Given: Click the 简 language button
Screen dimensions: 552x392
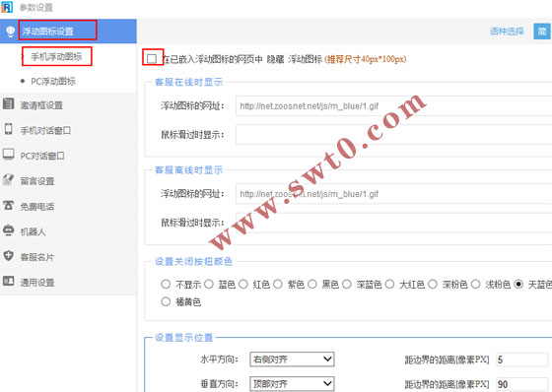Looking at the screenshot, I should [x=542, y=32].
